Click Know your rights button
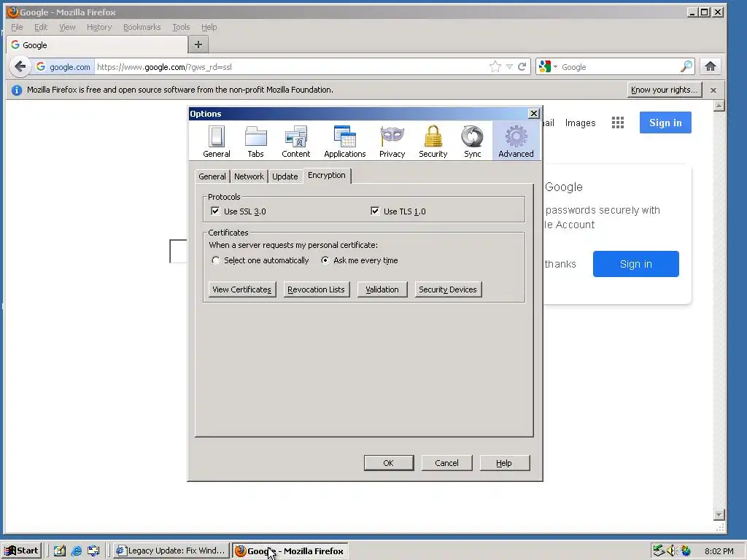The height and width of the screenshot is (560, 747). (x=664, y=90)
